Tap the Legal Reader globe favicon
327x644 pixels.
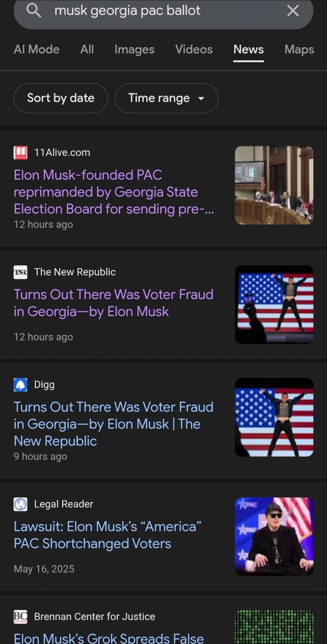tap(20, 504)
